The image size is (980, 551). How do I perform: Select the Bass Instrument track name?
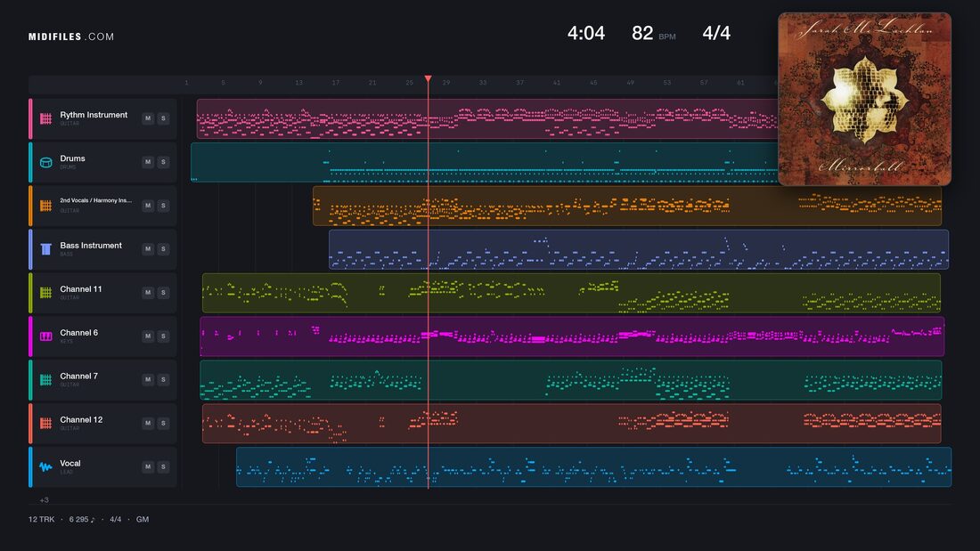tap(91, 246)
